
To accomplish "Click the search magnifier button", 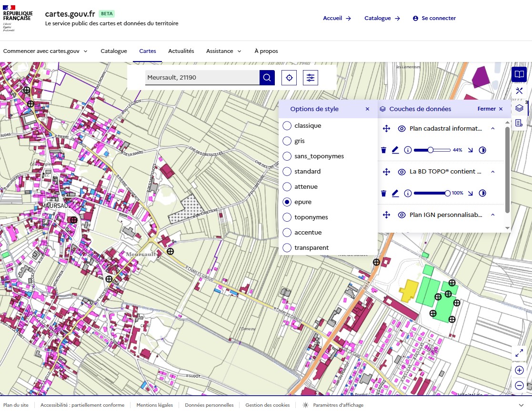I will [267, 78].
